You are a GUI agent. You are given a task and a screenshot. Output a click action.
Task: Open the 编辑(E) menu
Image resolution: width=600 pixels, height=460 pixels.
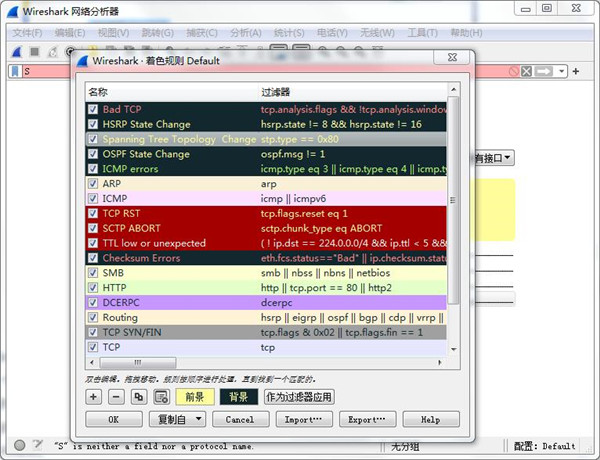70,33
